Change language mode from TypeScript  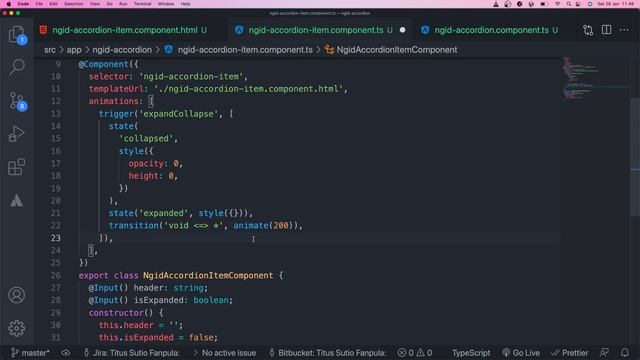[x=471, y=353]
